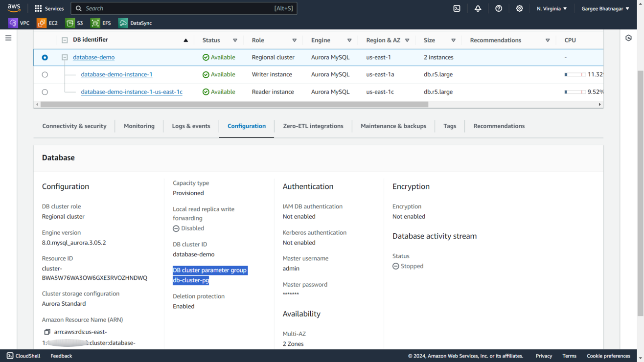Open the Gargee Bhatnagar account menu

pos(605,8)
